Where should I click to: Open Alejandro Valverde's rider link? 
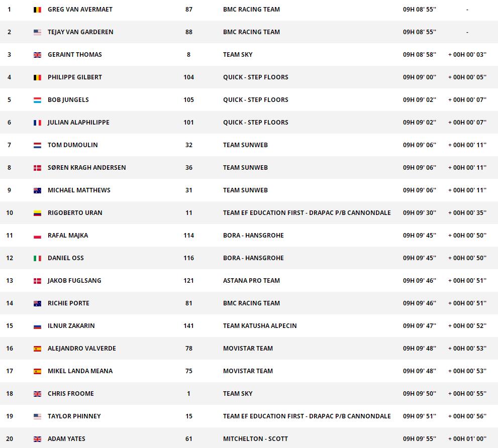[81, 349]
